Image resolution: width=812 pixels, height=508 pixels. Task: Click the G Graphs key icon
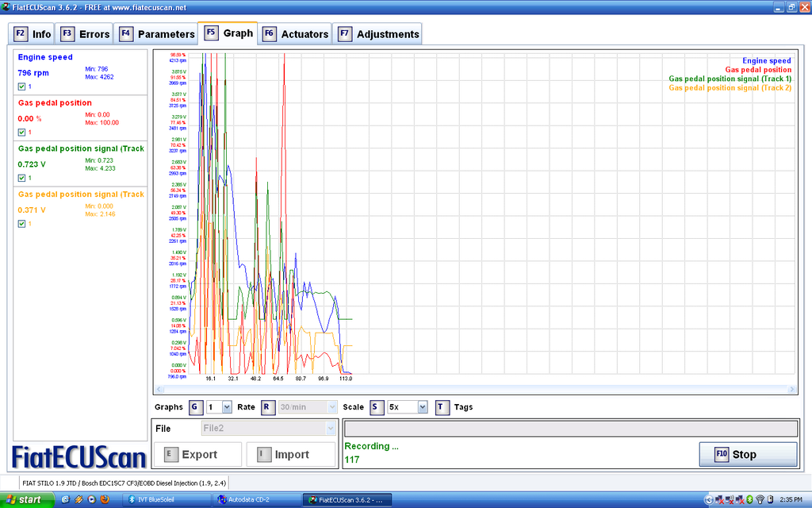[x=195, y=407]
